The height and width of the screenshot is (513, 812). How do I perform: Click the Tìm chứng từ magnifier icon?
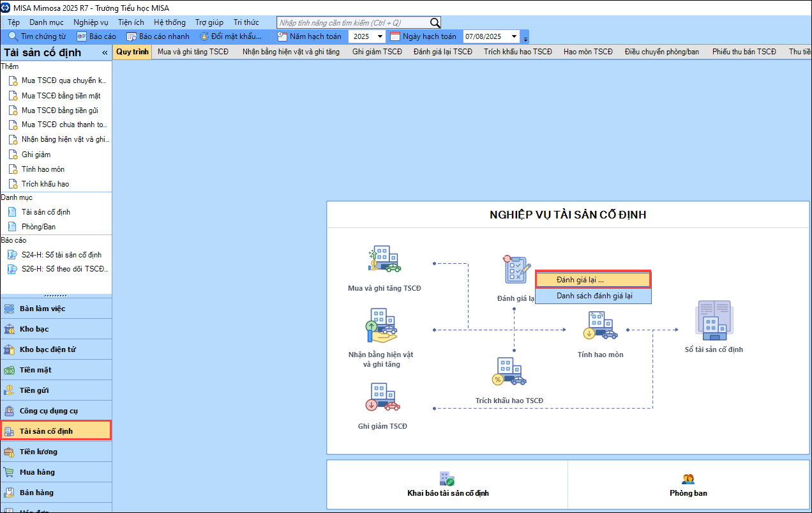[13, 36]
